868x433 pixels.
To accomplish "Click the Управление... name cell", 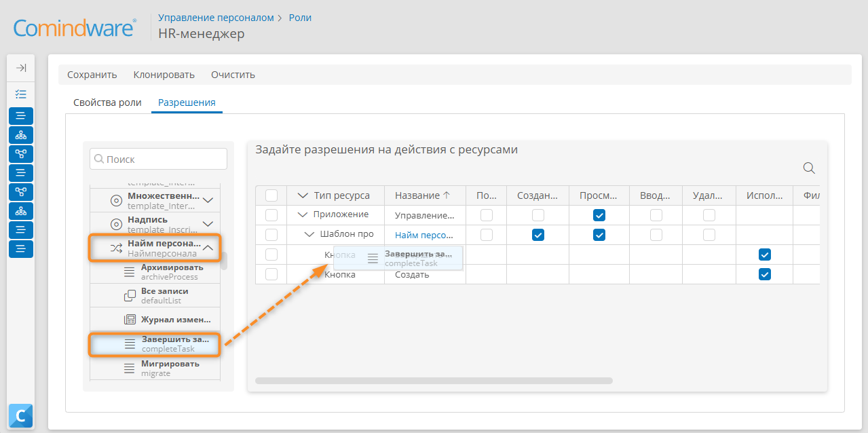I will [425, 215].
